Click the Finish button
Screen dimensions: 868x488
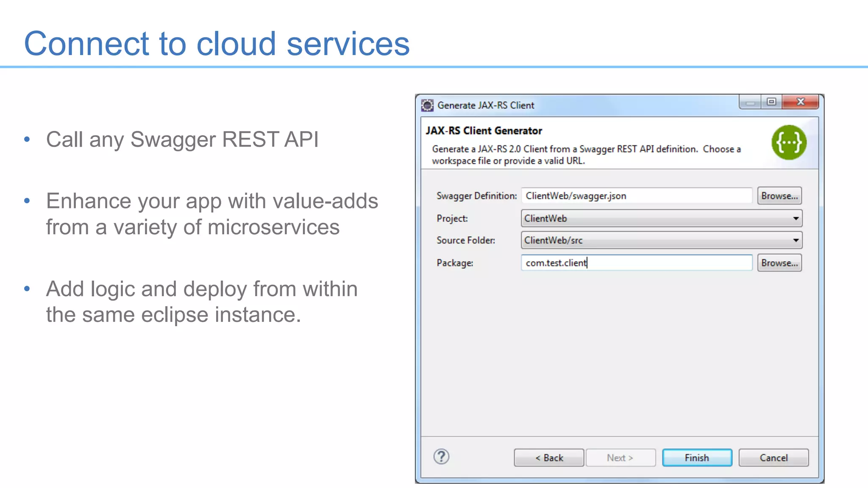click(x=697, y=457)
